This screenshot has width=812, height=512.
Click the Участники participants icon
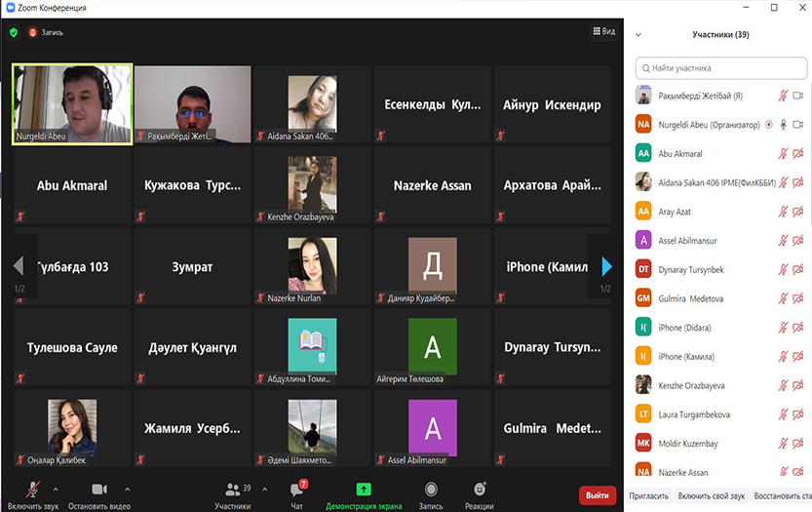tap(233, 490)
